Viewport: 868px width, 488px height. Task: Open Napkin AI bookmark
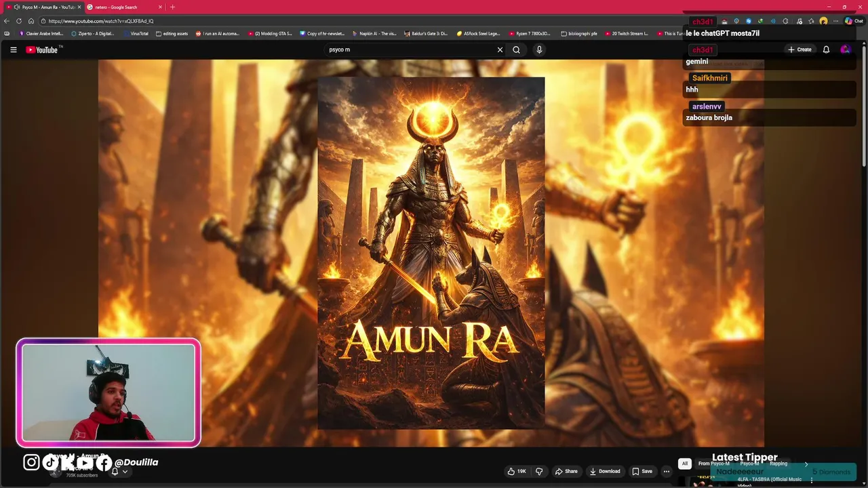click(374, 33)
